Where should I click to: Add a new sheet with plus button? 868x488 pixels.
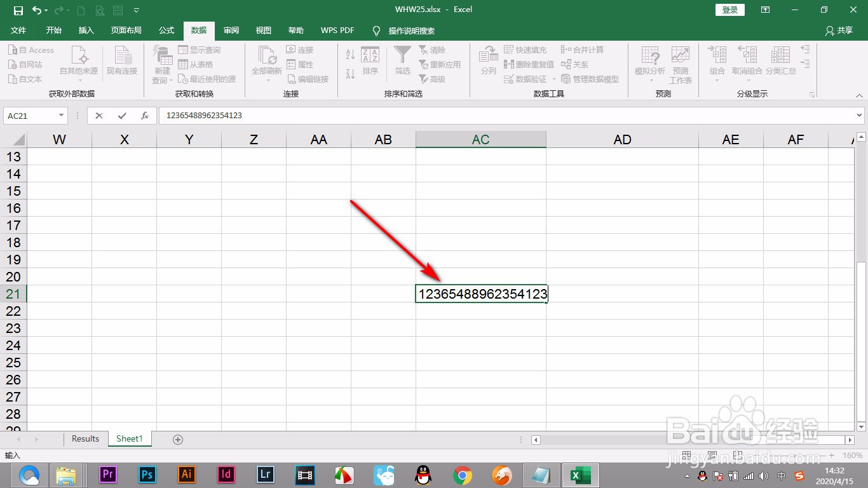pyautogui.click(x=178, y=439)
